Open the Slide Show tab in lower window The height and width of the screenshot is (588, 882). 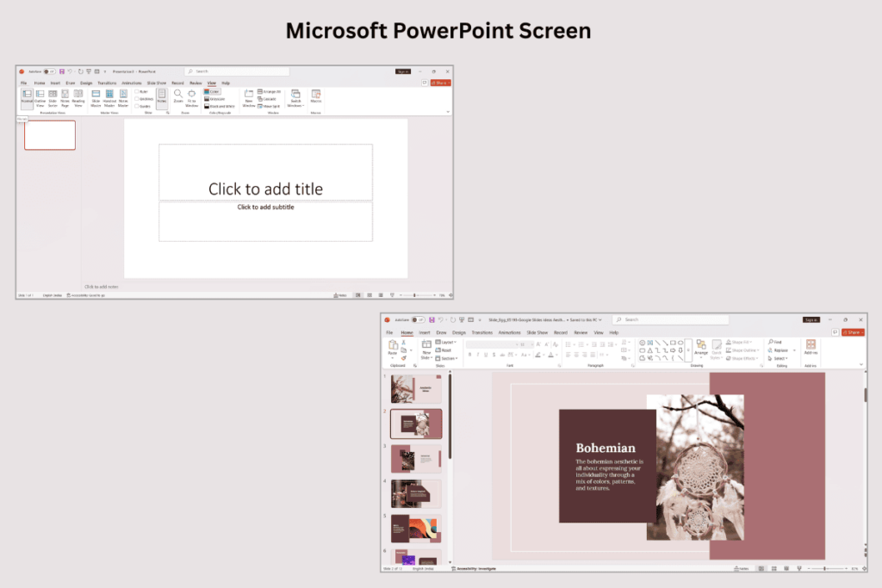[537, 333]
